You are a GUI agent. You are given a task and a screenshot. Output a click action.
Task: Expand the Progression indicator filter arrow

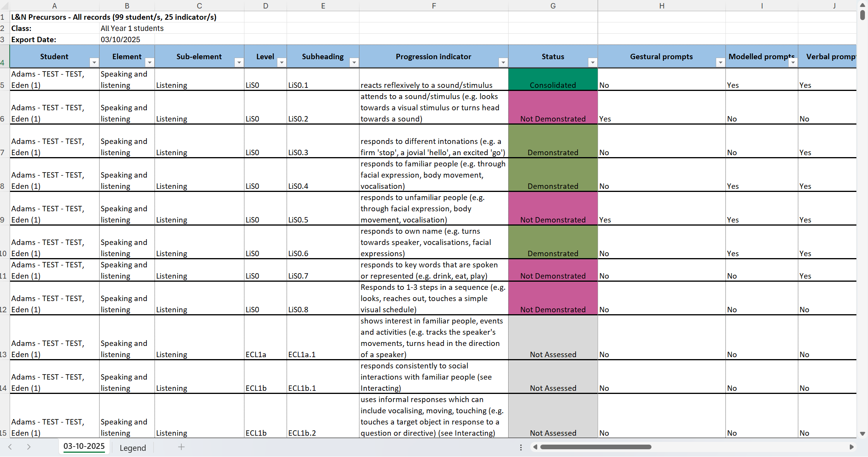coord(503,63)
